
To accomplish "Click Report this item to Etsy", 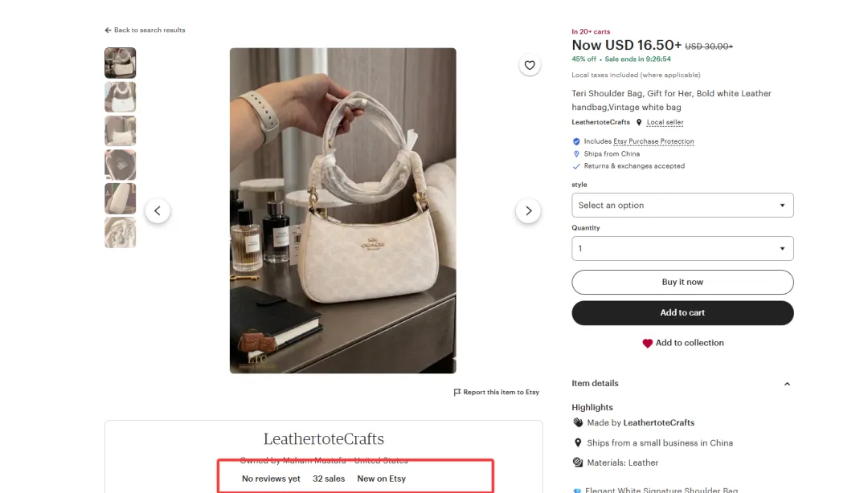I will 501,393.
